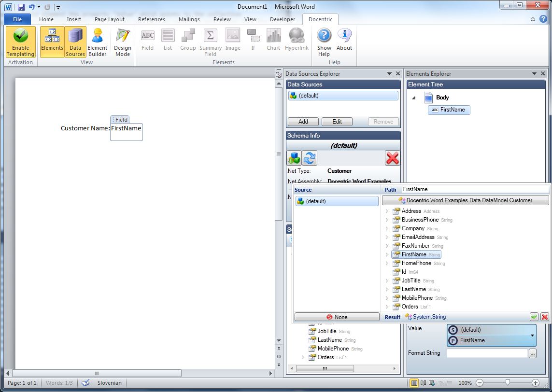Open Data Sources Explorer pane options dropdown
552x392 pixels.
pos(389,73)
